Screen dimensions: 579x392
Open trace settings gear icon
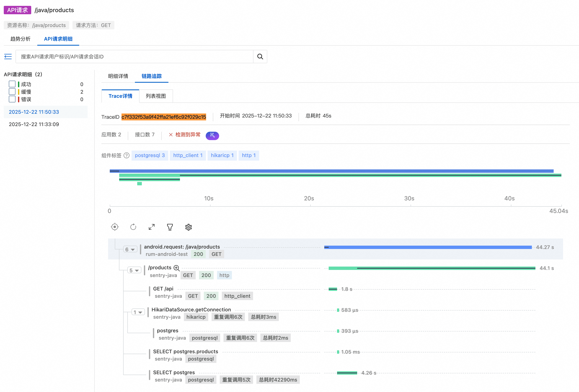click(x=188, y=227)
